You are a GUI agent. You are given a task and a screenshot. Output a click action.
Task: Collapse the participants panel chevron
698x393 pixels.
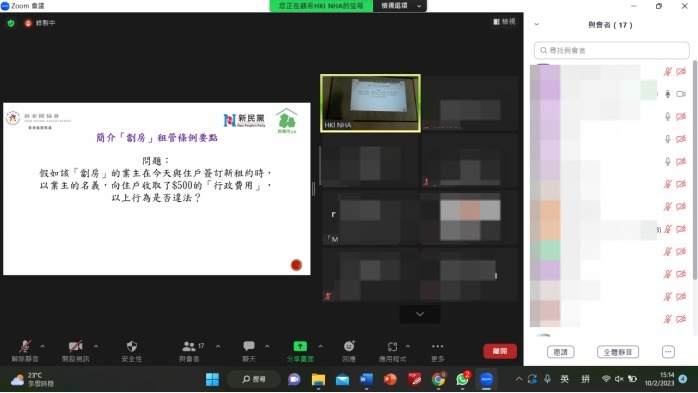point(537,24)
